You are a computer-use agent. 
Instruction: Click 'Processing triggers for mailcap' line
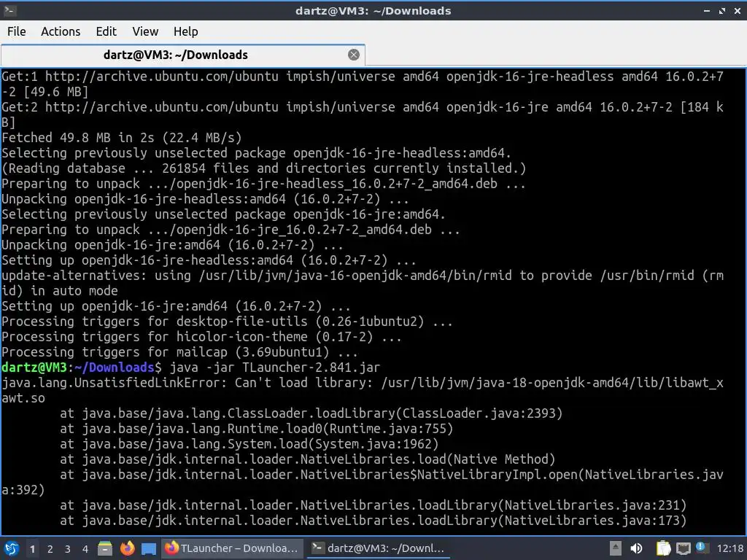179,352
